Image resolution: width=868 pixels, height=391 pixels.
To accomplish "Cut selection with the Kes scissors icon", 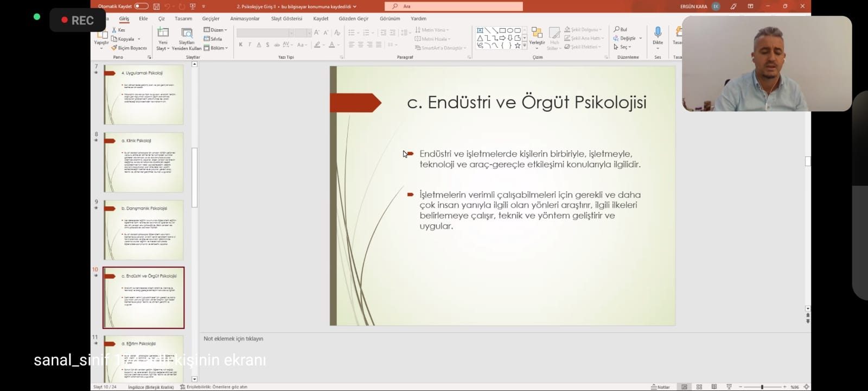I will point(118,30).
